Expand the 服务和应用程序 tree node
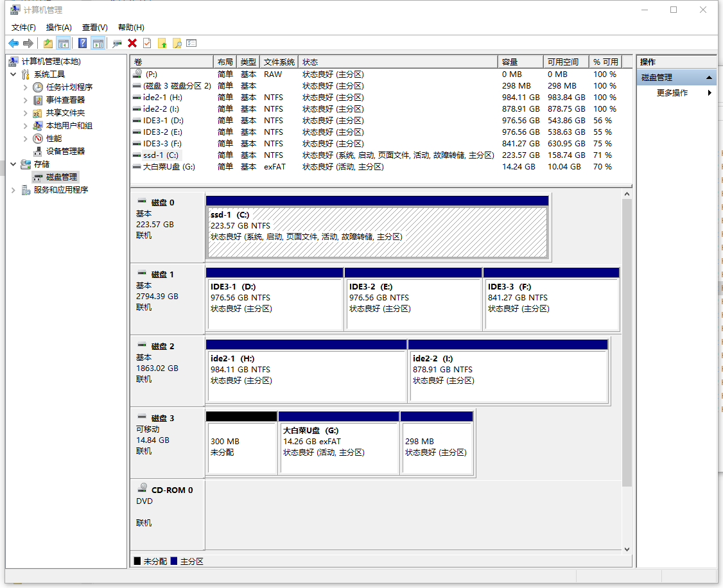723x588 pixels. tap(13, 190)
